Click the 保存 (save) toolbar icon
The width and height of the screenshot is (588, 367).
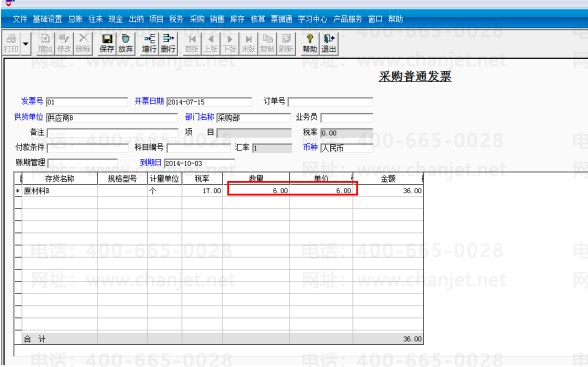(x=107, y=43)
